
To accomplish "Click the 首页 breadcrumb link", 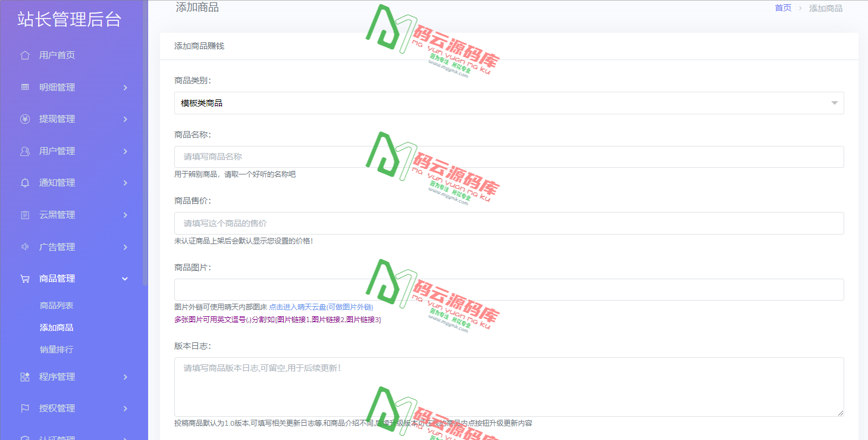I will pos(782,8).
